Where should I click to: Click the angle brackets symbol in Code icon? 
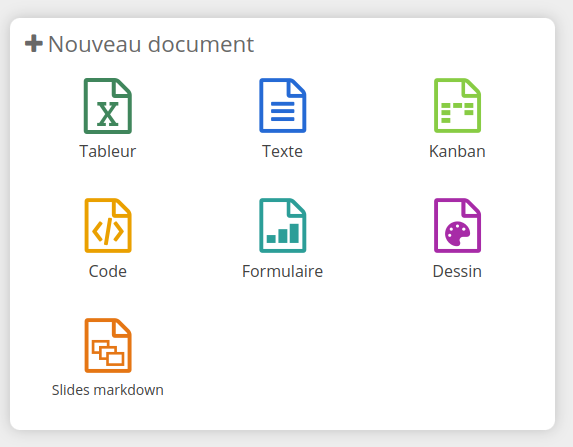click(108, 232)
